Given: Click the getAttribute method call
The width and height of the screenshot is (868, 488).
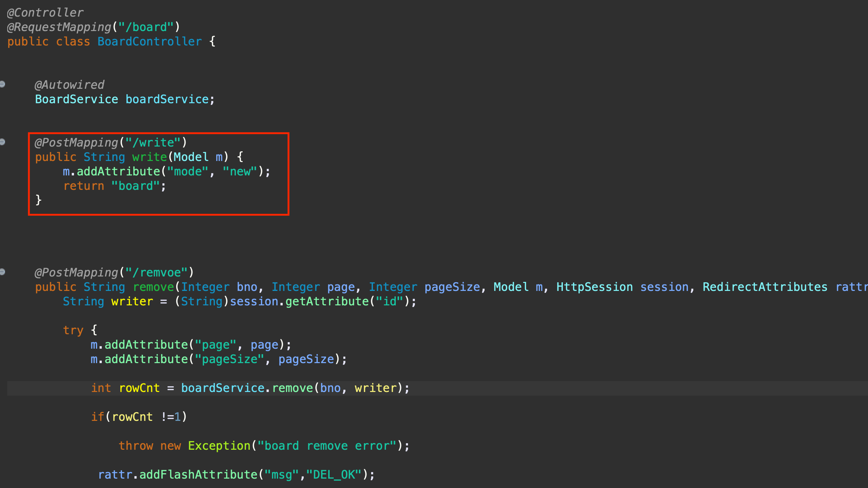Looking at the screenshot, I should (x=327, y=302).
